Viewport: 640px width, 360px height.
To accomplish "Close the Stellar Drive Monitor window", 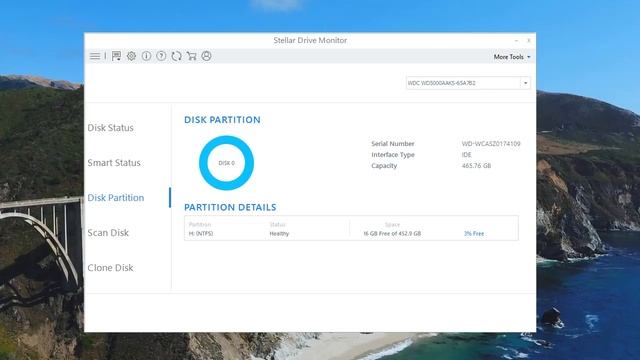I will tap(529, 40).
